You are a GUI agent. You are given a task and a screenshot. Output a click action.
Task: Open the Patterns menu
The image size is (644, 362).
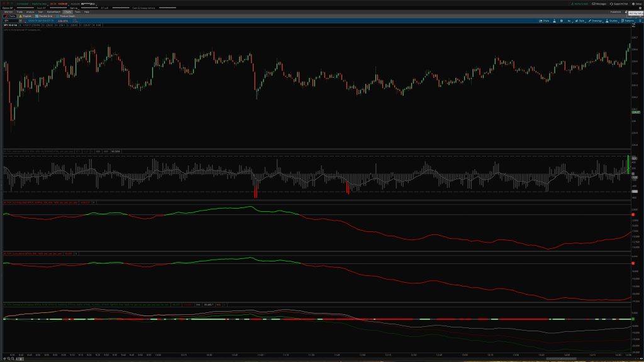pyautogui.click(x=628, y=21)
